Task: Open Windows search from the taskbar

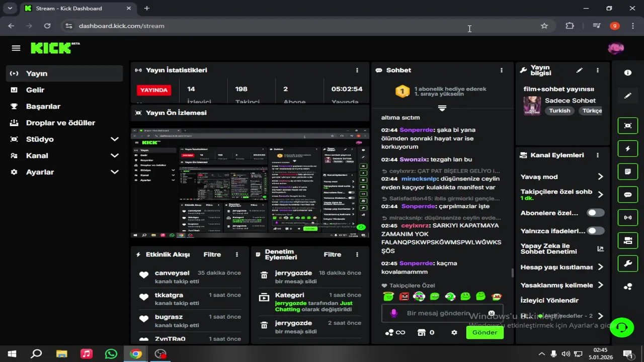Action: 36,354
